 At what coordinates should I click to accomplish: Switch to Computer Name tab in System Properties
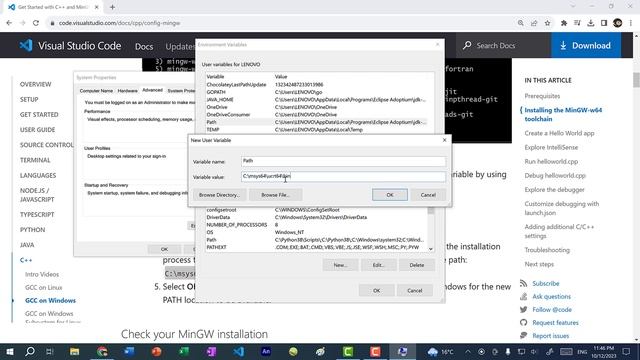(x=96, y=91)
